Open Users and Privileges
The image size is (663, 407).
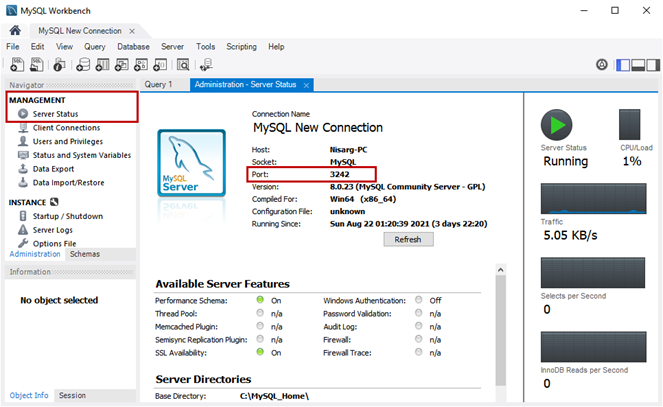(68, 141)
